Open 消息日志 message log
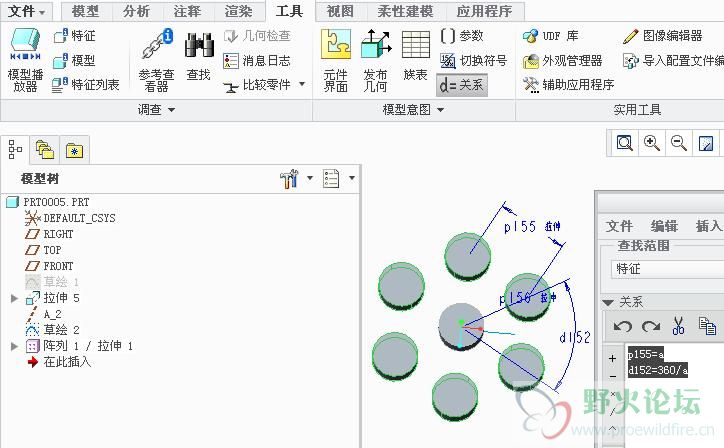 point(257,61)
